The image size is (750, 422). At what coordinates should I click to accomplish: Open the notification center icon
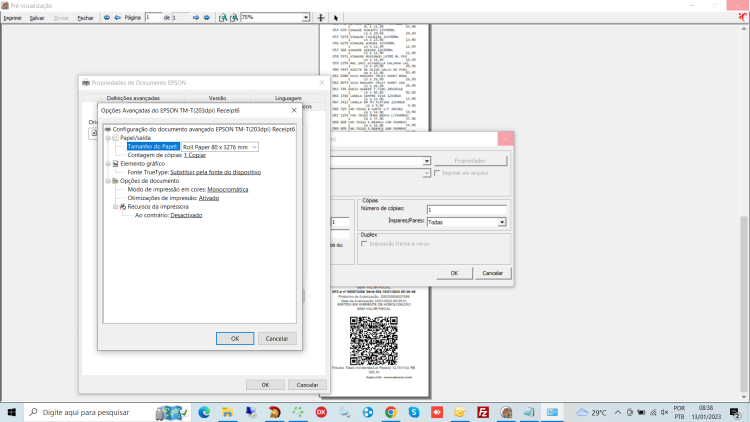(735, 412)
